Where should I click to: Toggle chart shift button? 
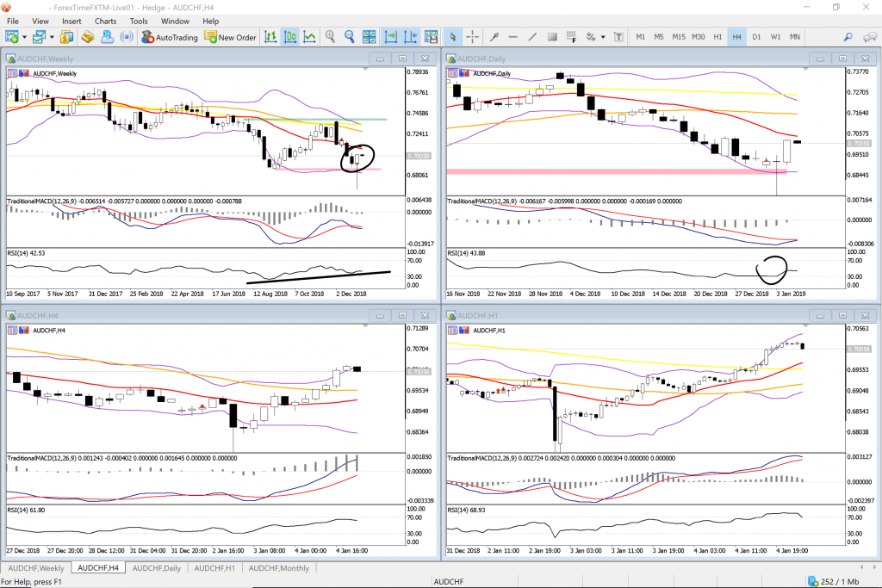pos(409,37)
